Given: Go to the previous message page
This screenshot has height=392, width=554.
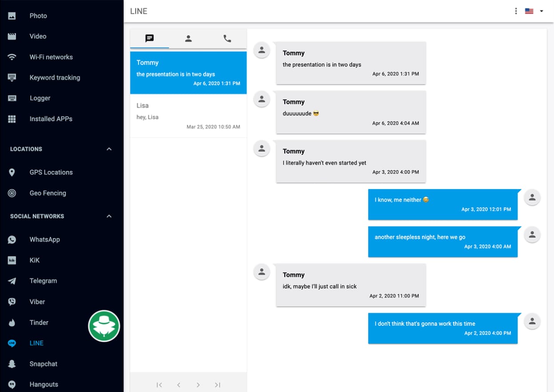Looking at the screenshot, I should click(x=179, y=385).
